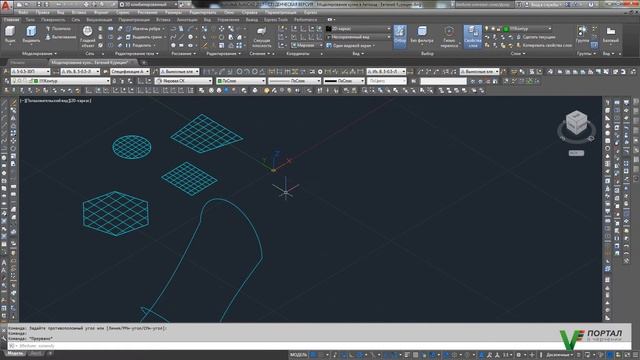The width and height of the screenshot is (640, 360).
Task: Add a new drawing tab with the plus button
Action: tap(144, 62)
